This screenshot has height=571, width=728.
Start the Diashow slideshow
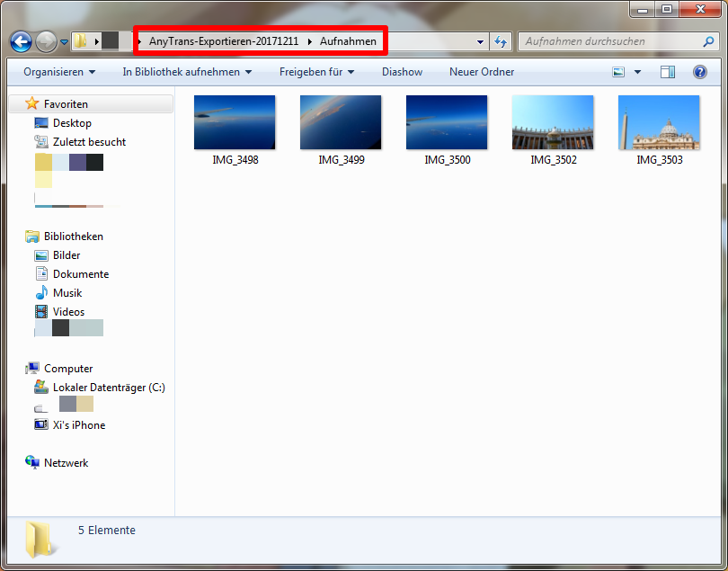[402, 72]
